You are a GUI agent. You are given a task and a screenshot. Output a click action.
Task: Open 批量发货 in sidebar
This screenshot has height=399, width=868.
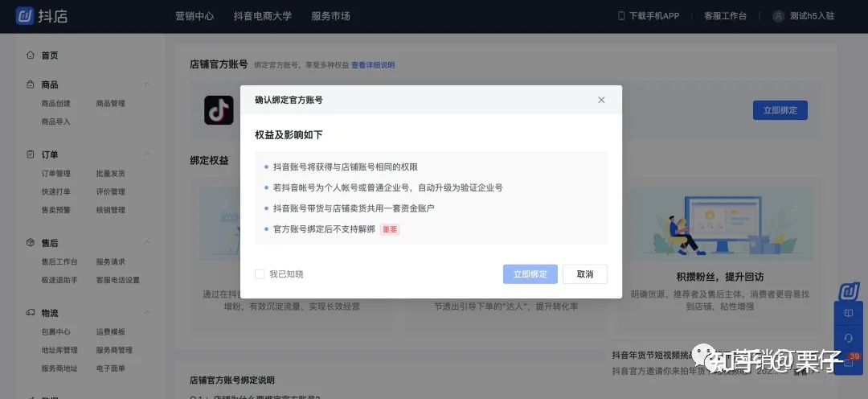point(111,174)
